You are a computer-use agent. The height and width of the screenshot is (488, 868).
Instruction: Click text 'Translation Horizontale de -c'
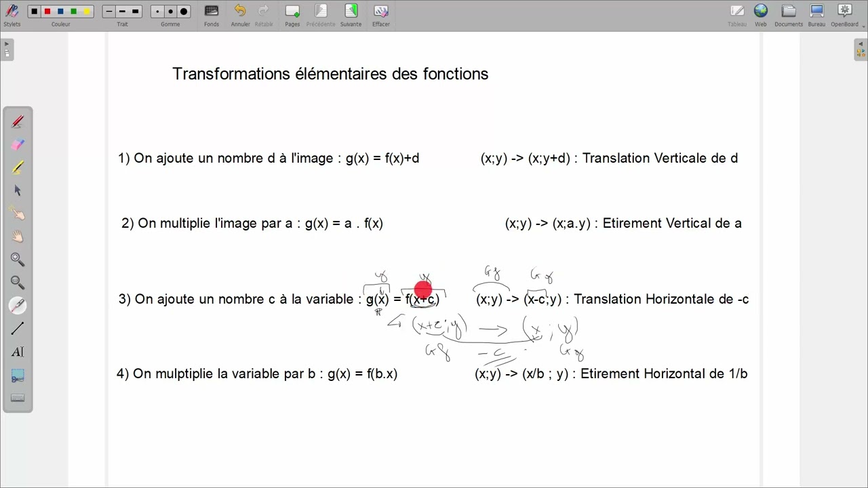(x=661, y=300)
